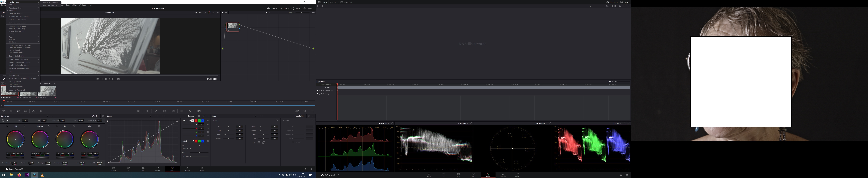
Task: Open the Key palette icon
Action: coord(199,111)
